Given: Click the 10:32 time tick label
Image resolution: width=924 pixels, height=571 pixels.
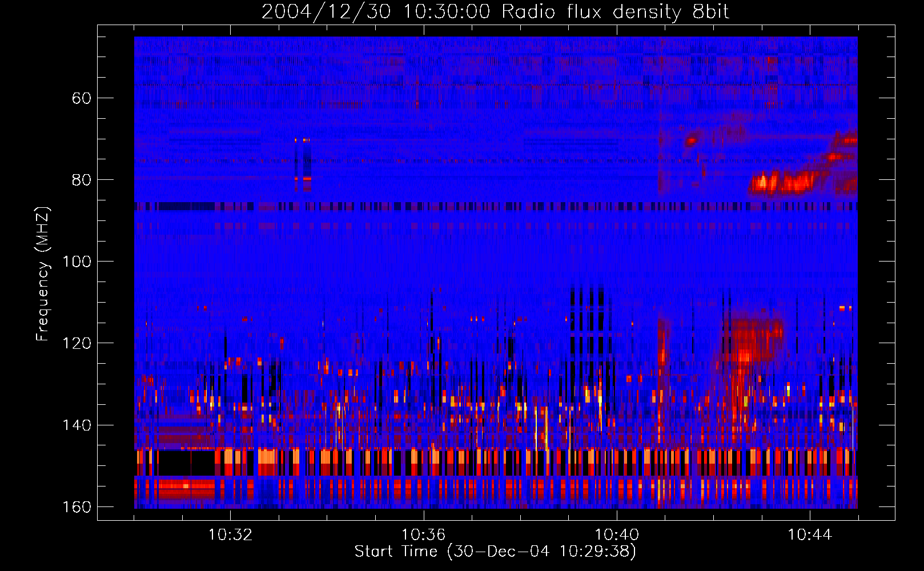Looking at the screenshot, I should click(x=230, y=535).
